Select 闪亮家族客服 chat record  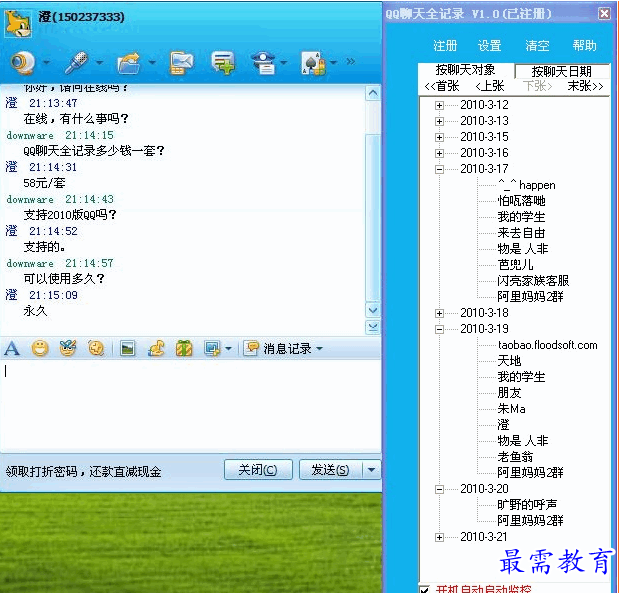pyautogui.click(x=533, y=281)
